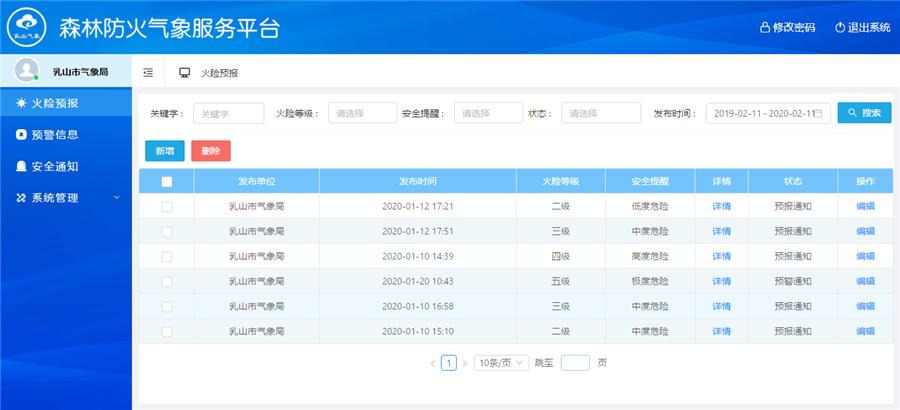Toggle the select-all checkbox in table header
The width and height of the screenshot is (900, 410).
167,182
